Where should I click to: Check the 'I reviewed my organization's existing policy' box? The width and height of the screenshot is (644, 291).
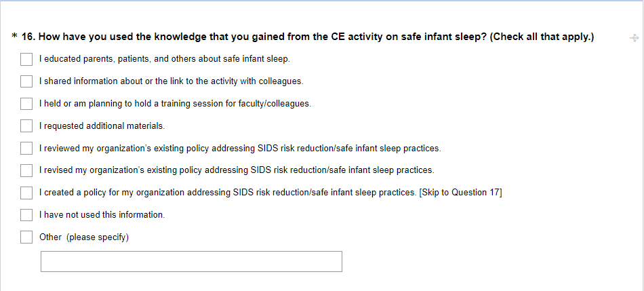pos(26,148)
